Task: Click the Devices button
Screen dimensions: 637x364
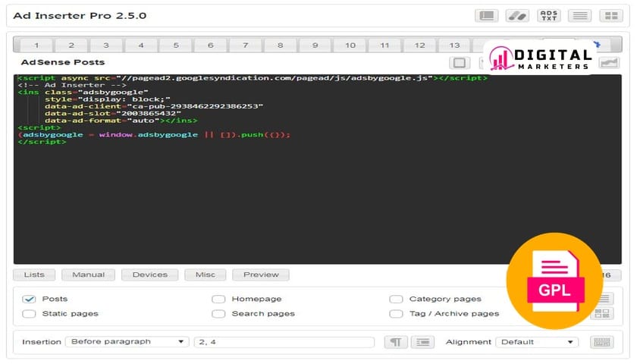Action: (x=149, y=275)
